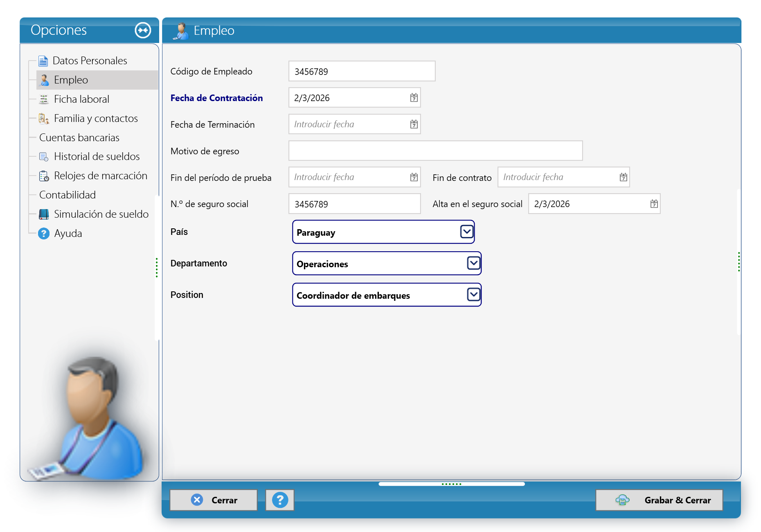Click the bottom splitter handle with green dots
The height and width of the screenshot is (532, 761).
(452, 484)
